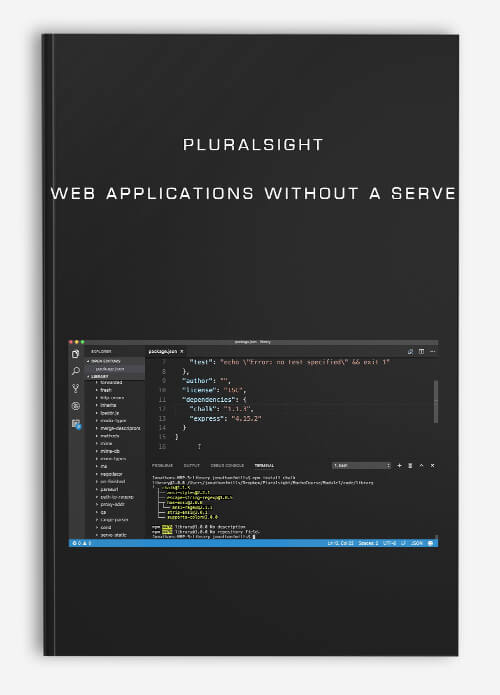Open the Explorer files icon in activity bar
This screenshot has height=695, width=500.
tap(76, 354)
